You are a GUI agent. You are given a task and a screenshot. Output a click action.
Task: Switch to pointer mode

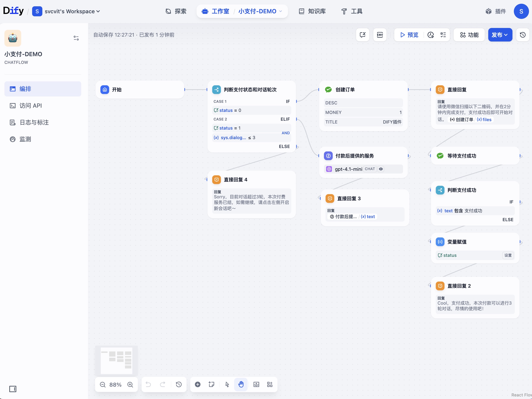pyautogui.click(x=227, y=384)
